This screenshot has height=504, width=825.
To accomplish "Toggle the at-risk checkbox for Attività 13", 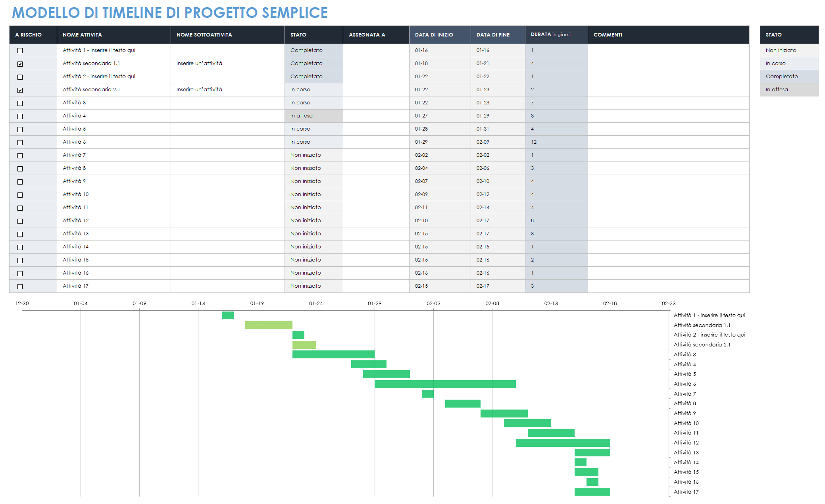I will coord(20,234).
